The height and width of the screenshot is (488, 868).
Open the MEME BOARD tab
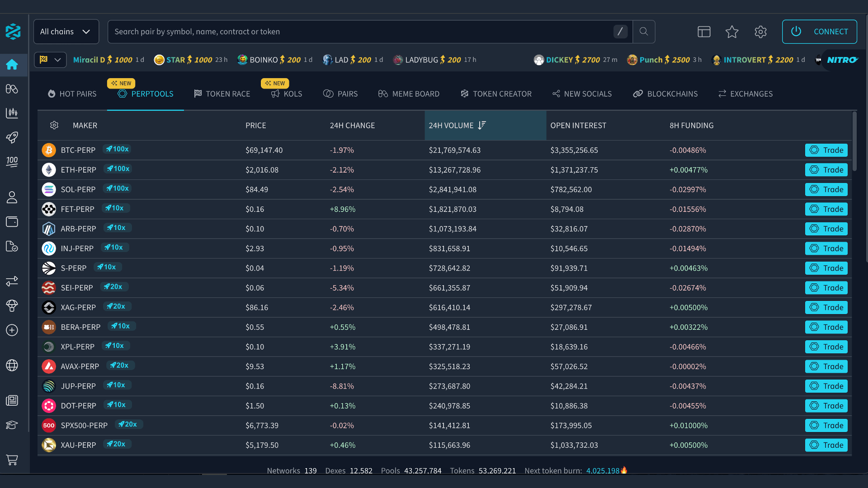click(409, 94)
